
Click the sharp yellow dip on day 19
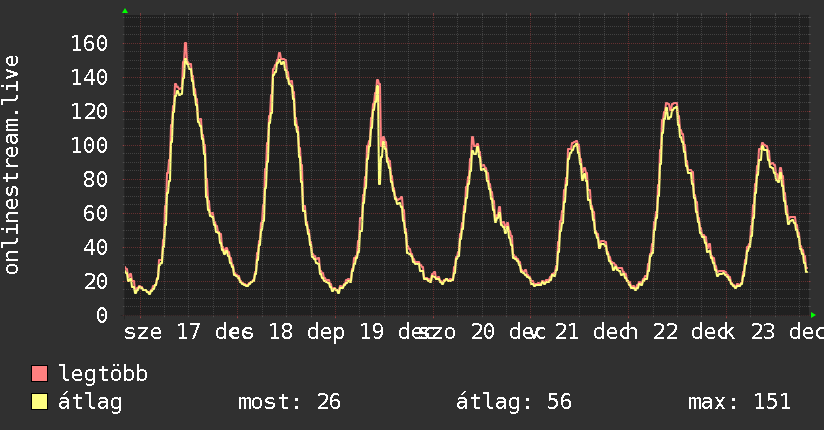click(379, 181)
